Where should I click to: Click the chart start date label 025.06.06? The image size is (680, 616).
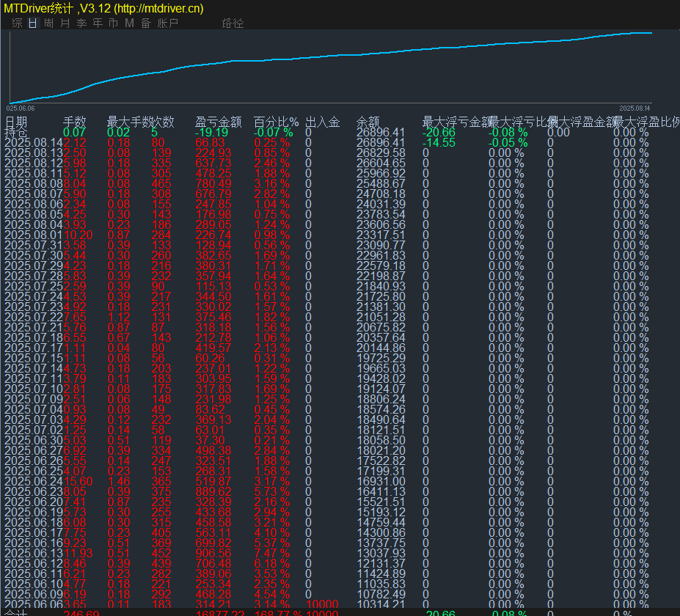(x=21, y=108)
